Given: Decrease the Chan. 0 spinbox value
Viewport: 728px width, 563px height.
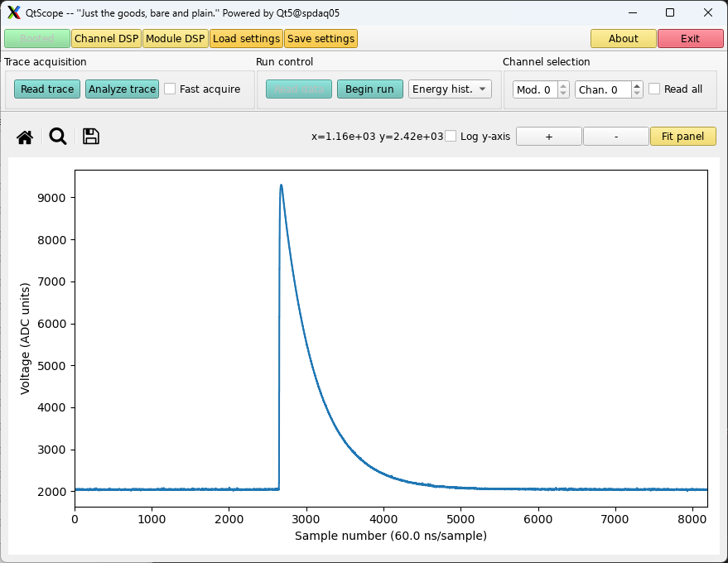Looking at the screenshot, I should (x=637, y=93).
